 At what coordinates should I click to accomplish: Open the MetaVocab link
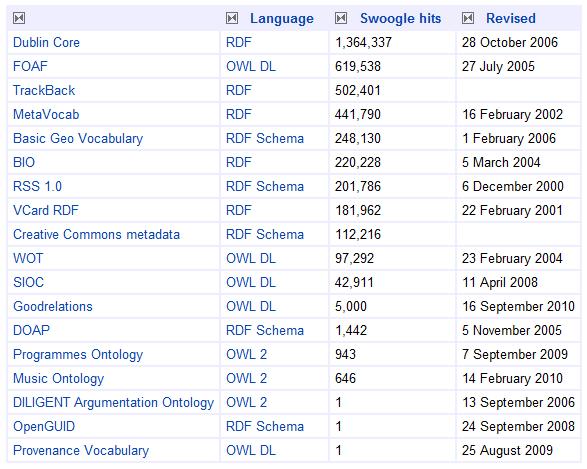pos(46,114)
